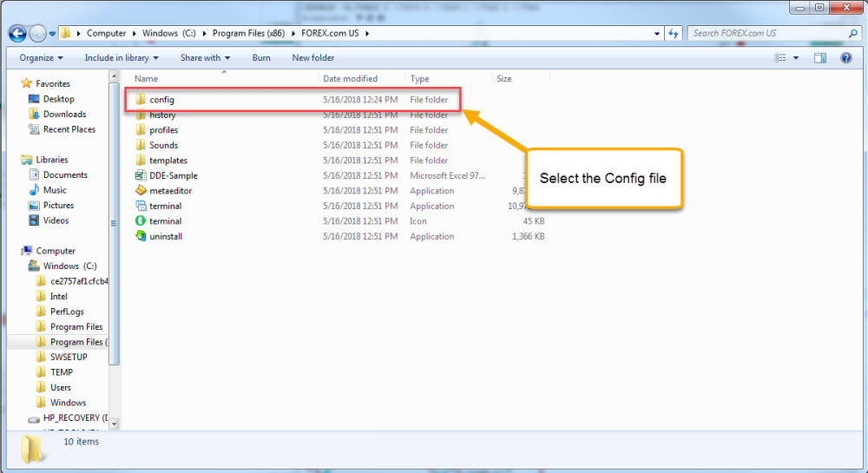This screenshot has height=473, width=868.
Task: Open the Music library
Action: [x=55, y=190]
